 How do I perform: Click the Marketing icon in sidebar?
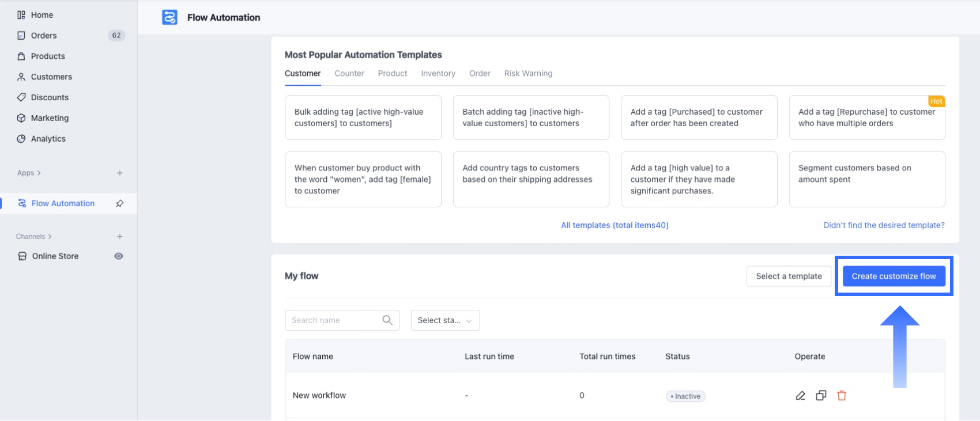pyautogui.click(x=21, y=118)
